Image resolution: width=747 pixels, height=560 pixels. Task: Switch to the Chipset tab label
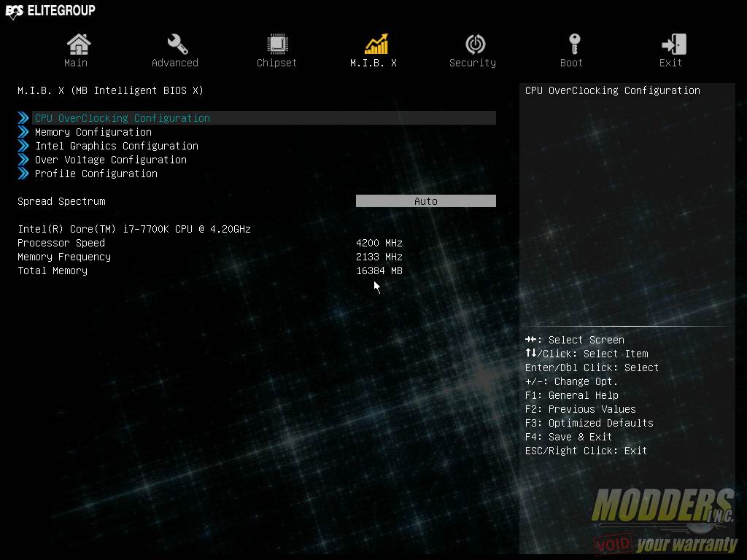pyautogui.click(x=276, y=63)
